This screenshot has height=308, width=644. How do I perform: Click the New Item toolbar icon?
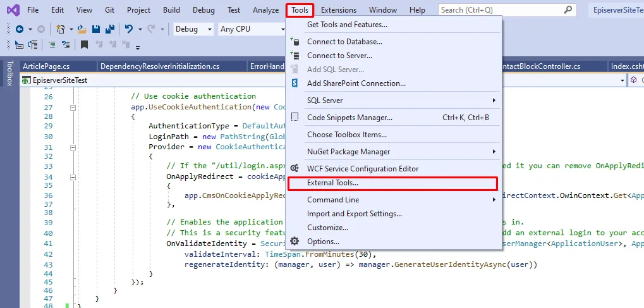pos(61,29)
